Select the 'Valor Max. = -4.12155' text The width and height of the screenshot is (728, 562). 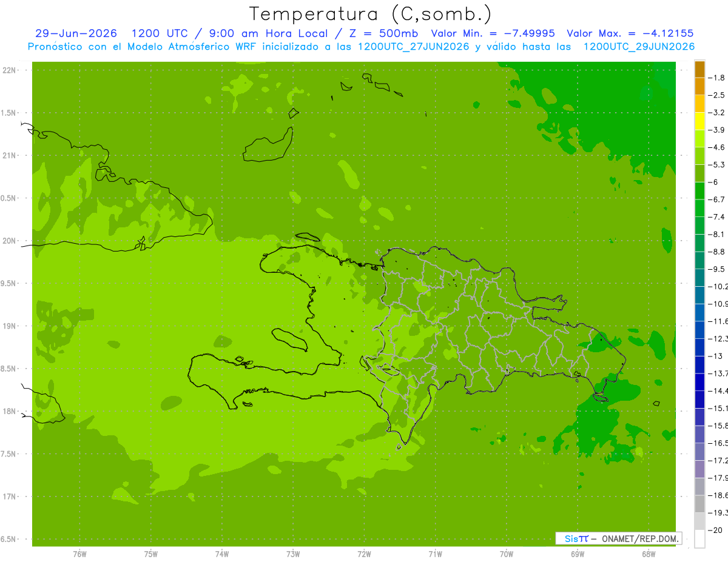pos(630,33)
